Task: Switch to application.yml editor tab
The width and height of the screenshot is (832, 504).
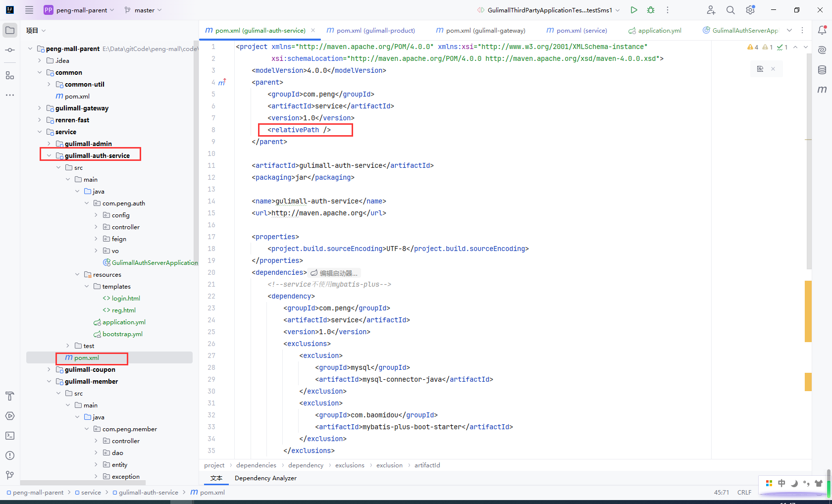Action: click(655, 30)
